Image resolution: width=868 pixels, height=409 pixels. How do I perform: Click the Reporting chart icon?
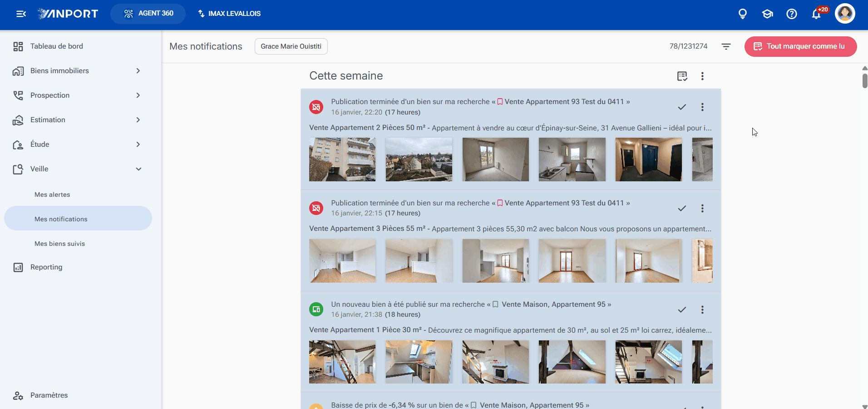click(18, 267)
